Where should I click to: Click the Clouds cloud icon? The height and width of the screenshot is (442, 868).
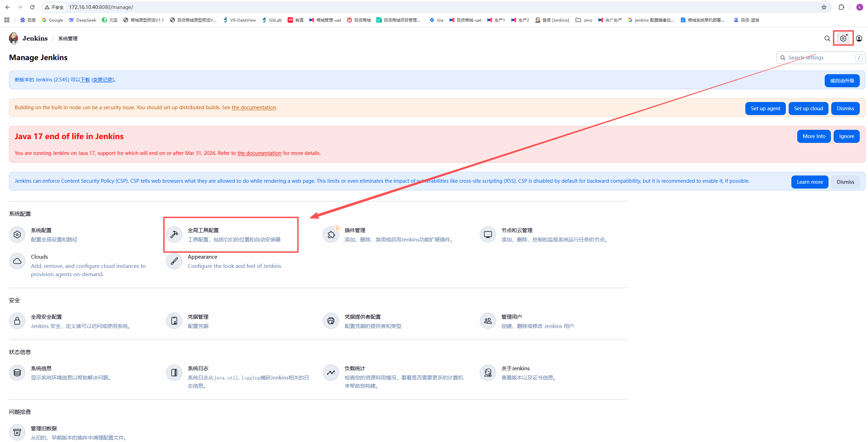click(17, 261)
